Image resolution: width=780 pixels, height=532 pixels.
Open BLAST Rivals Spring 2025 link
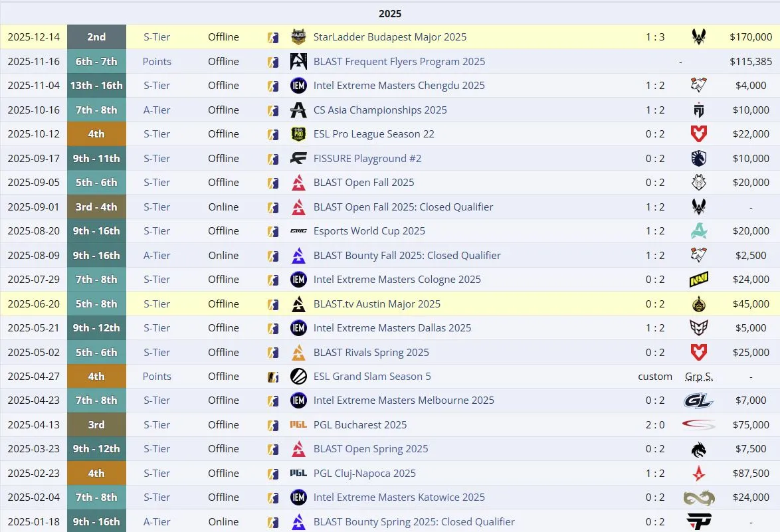pyautogui.click(x=371, y=352)
